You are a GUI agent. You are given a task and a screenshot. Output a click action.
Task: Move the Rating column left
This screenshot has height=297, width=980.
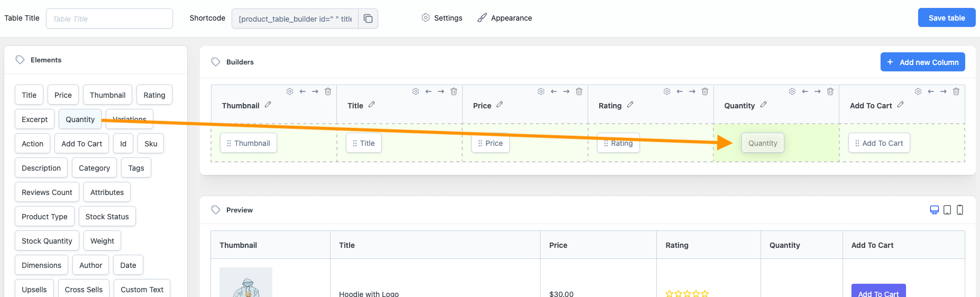click(x=680, y=91)
